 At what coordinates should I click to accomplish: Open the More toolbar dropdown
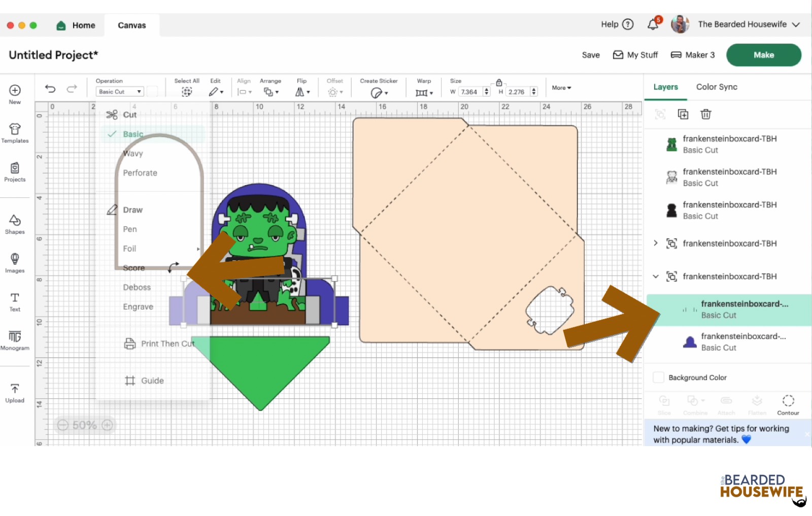pos(561,88)
